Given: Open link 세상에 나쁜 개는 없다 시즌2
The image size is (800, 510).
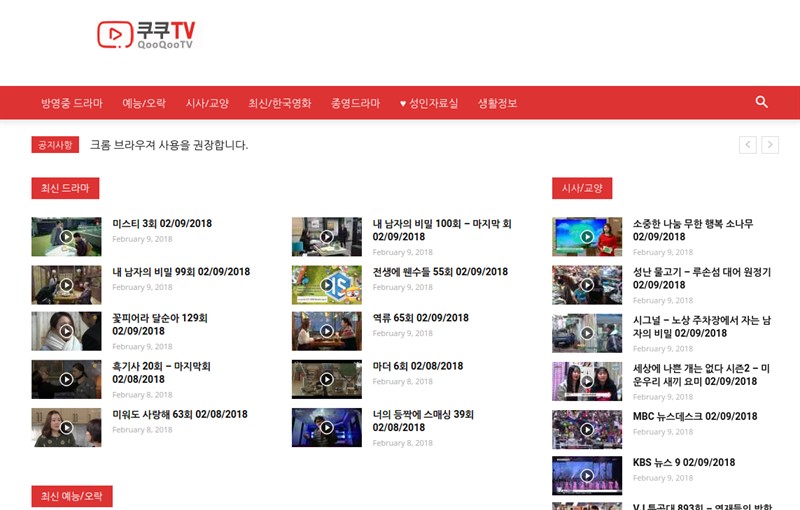Looking at the screenshot, I should point(701,375).
